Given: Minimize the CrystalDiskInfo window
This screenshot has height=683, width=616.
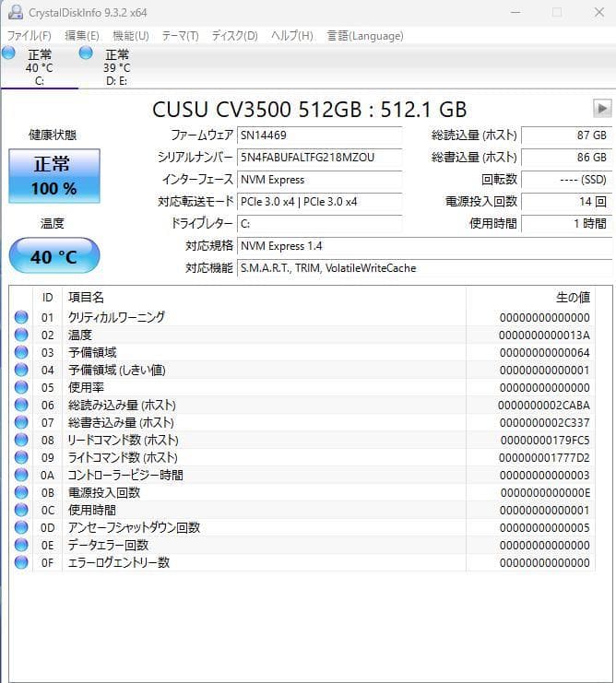Looking at the screenshot, I should pyautogui.click(x=515, y=12).
